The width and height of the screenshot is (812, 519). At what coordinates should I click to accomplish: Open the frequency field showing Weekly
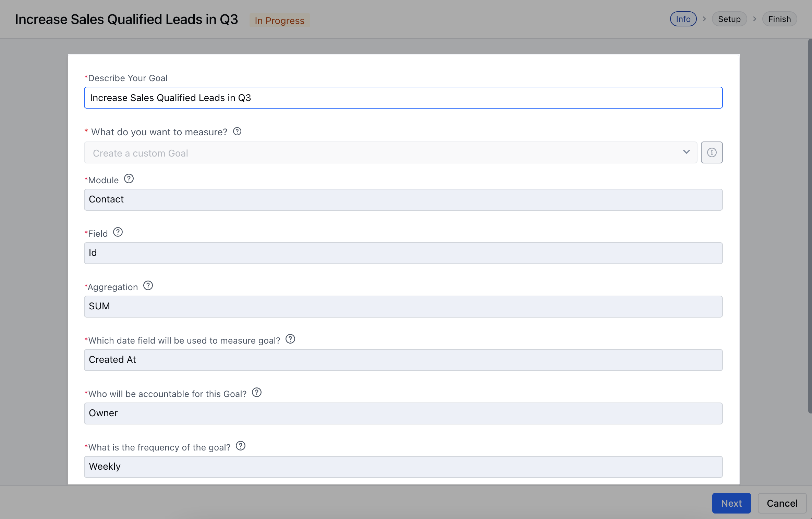[403, 467]
